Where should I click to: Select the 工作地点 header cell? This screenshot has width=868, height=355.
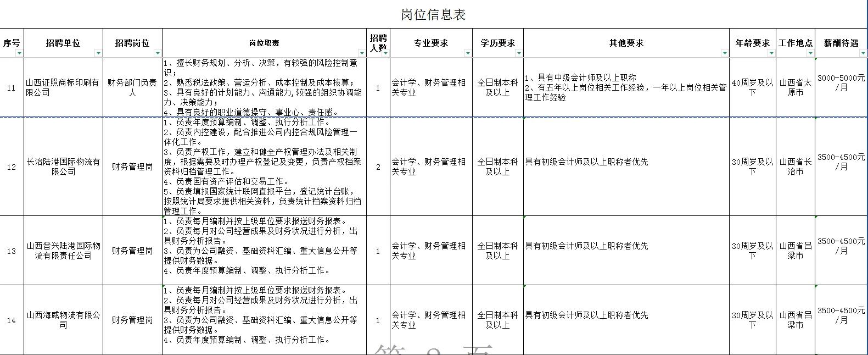point(796,43)
